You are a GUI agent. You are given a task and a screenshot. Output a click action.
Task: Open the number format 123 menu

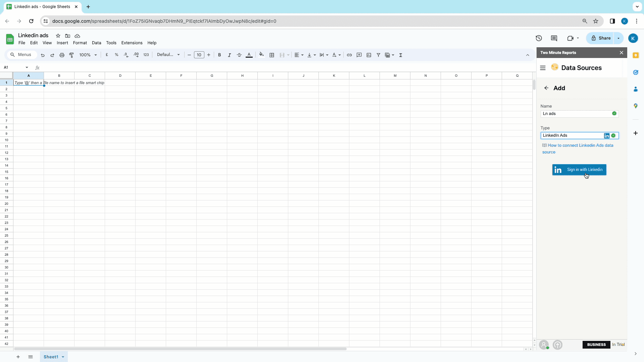tap(146, 55)
